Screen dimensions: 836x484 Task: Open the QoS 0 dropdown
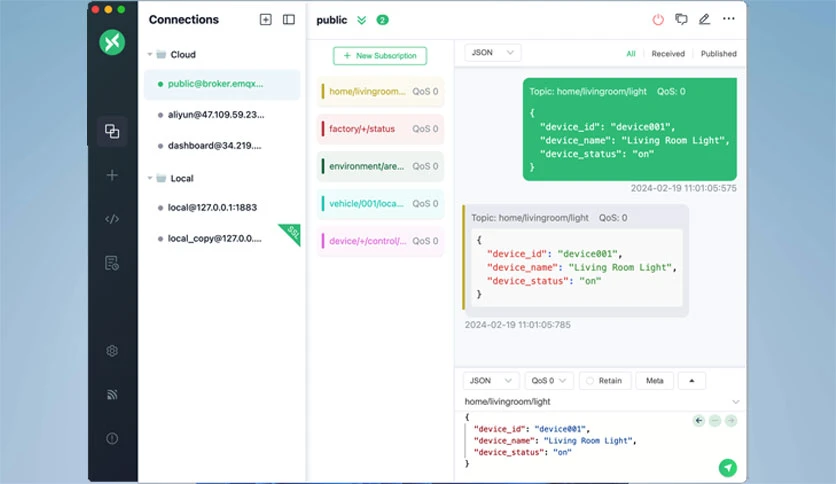[x=549, y=381]
